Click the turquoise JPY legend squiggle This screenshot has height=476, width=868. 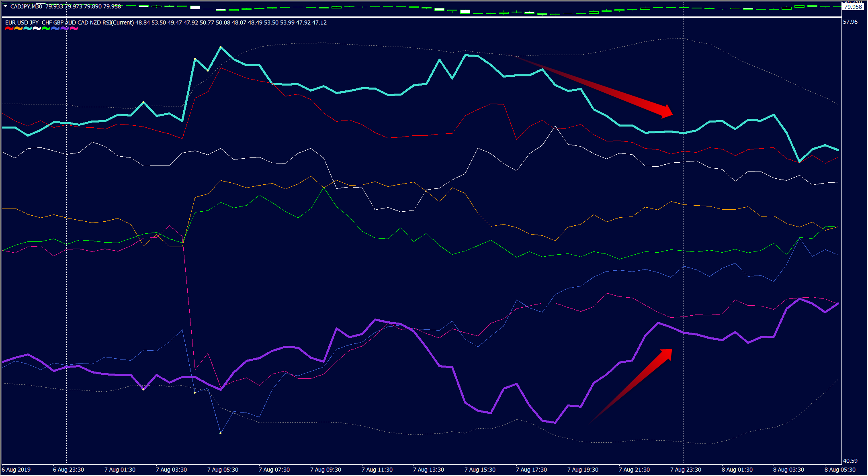(27, 29)
